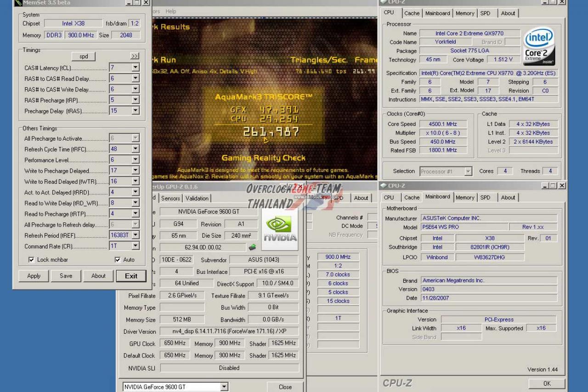
Task: Open the Help menu in AquaMark3
Action: [x=171, y=11]
